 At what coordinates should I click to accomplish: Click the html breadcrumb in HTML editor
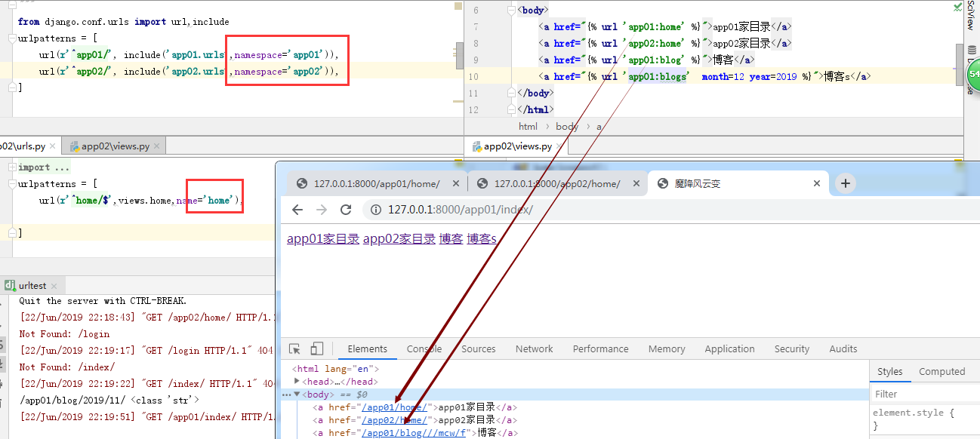click(529, 127)
